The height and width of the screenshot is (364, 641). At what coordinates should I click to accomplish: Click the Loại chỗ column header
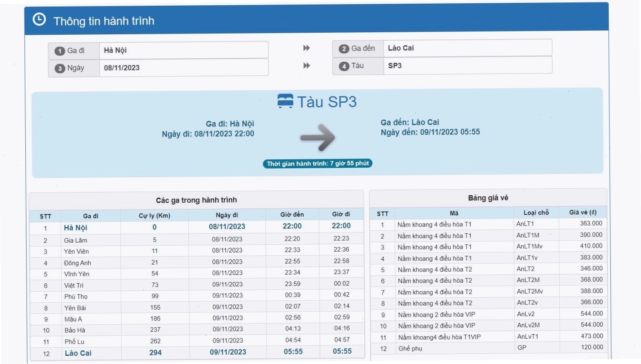536,212
